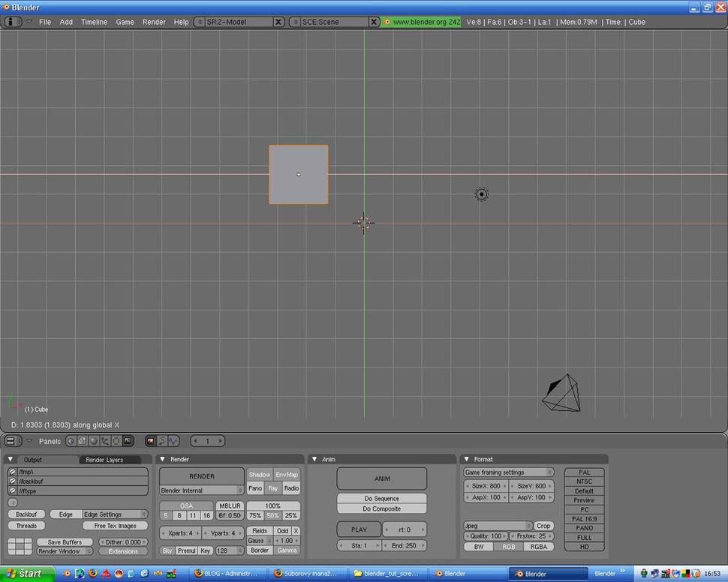Open the Render menu in the header
Screen dimensions: 728x582
click(154, 22)
